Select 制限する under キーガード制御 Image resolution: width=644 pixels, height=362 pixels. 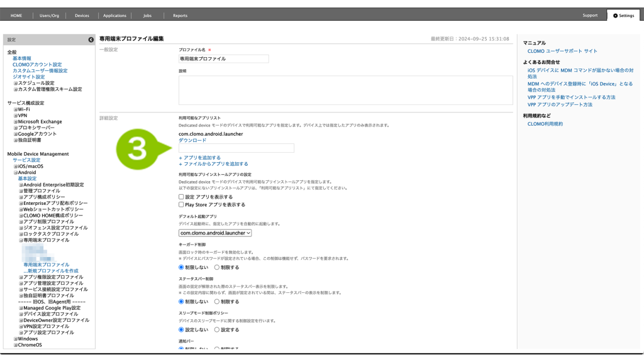[x=217, y=267]
